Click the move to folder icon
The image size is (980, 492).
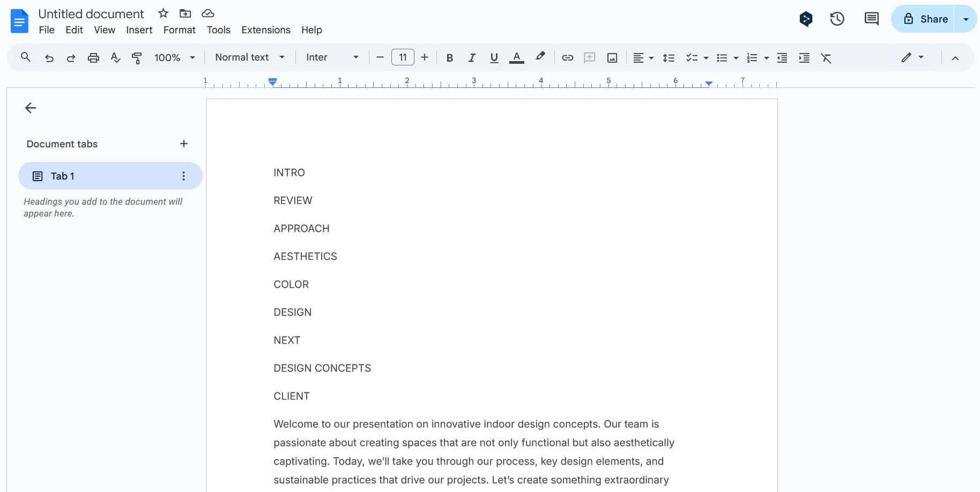185,13
